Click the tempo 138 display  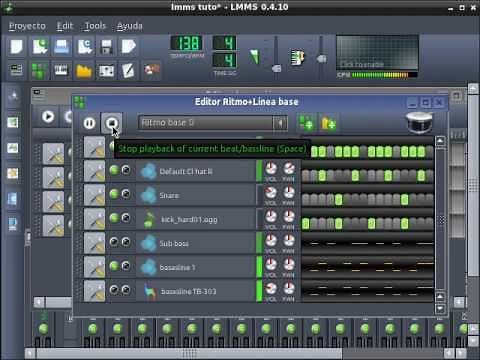tap(187, 43)
